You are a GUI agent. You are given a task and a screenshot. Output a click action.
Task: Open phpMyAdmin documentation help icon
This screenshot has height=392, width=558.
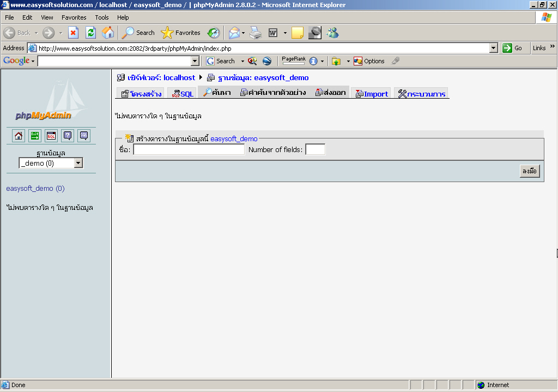[x=68, y=136]
